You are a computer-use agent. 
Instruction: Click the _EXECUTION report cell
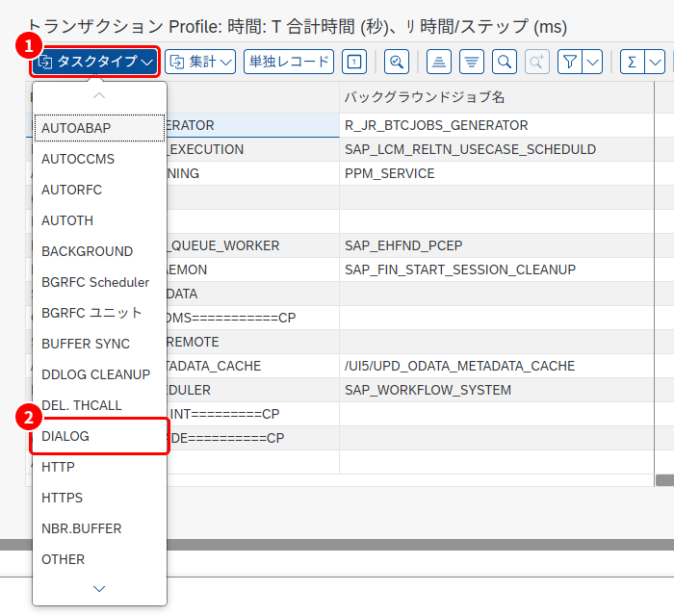point(252,149)
